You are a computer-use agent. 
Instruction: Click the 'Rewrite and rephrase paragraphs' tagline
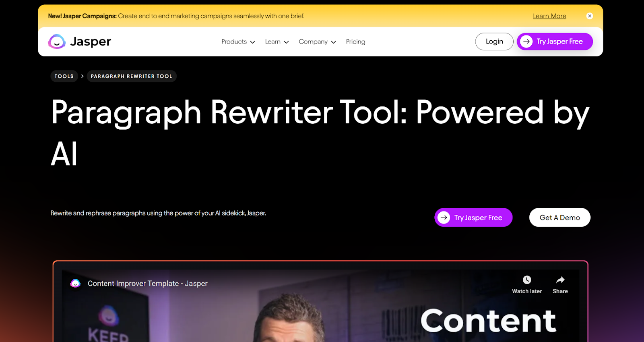point(158,213)
